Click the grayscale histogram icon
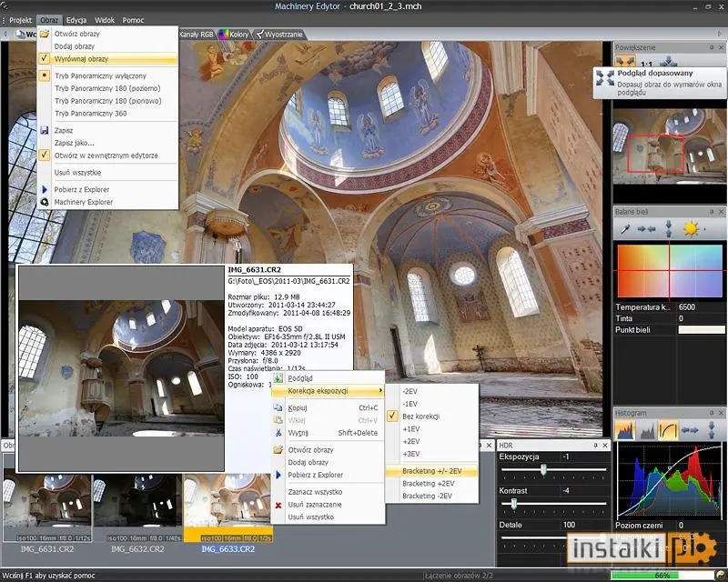 point(647,430)
